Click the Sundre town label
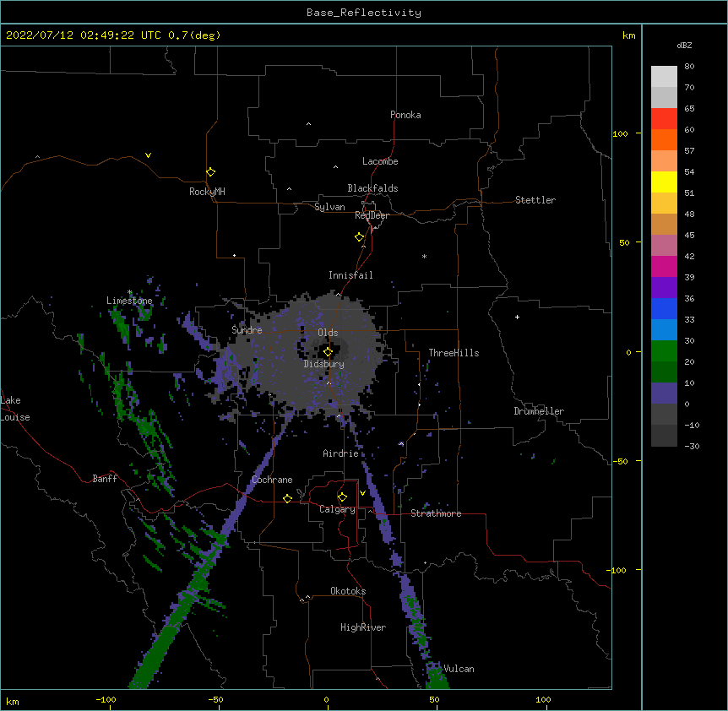The height and width of the screenshot is (711, 728). 247,330
